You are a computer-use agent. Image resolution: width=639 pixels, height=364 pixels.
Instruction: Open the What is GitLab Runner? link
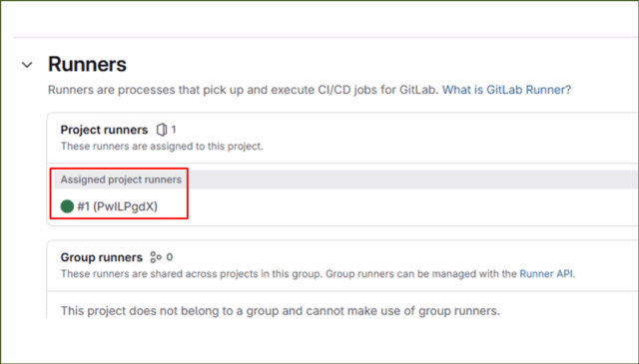point(506,90)
